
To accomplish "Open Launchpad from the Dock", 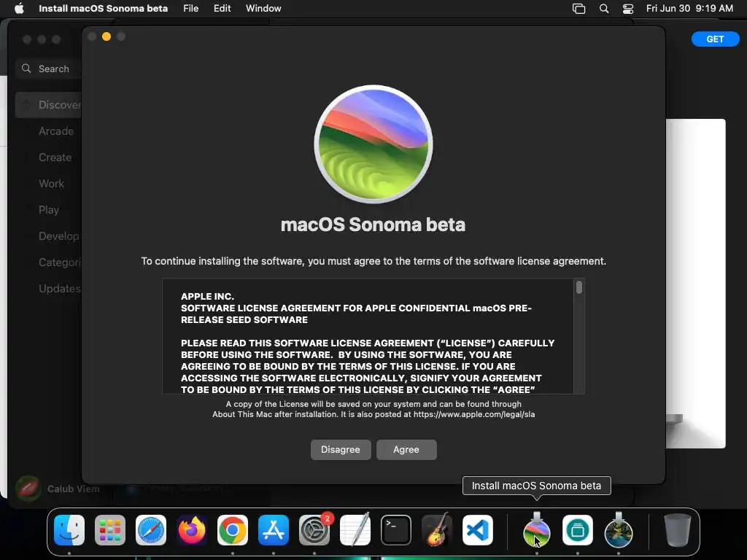I will (110, 530).
